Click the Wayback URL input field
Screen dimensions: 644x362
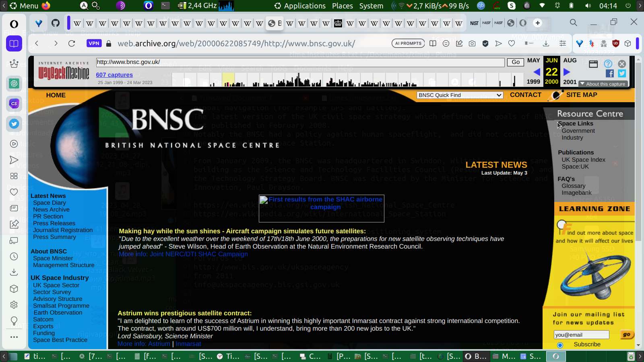(300, 62)
